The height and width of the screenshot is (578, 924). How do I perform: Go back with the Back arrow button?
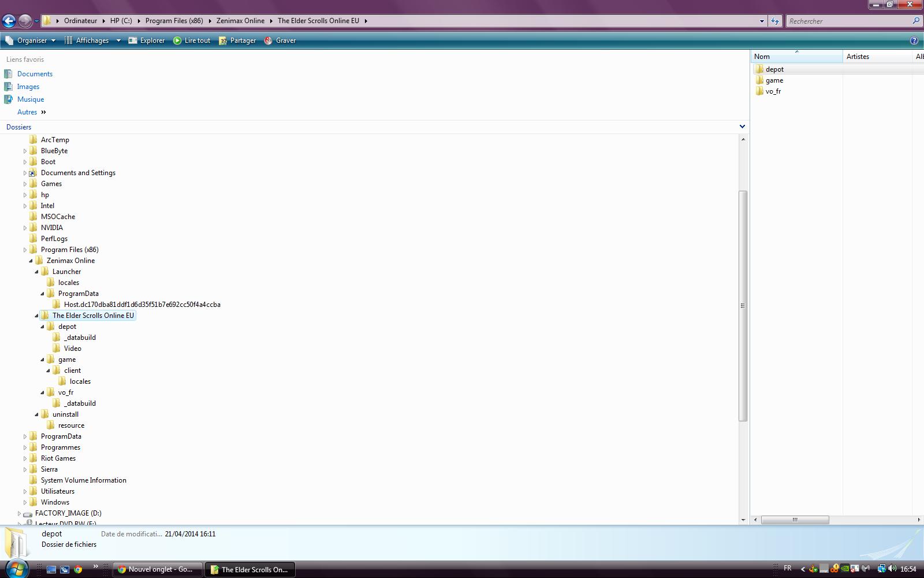tap(9, 21)
